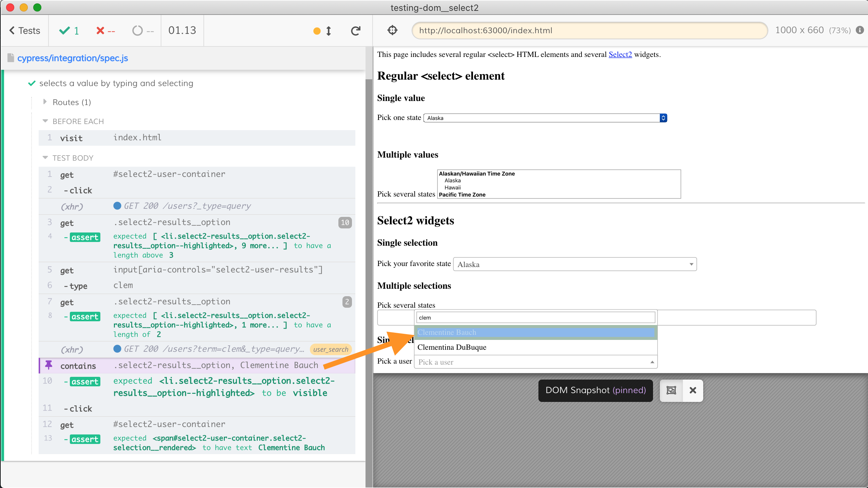This screenshot has width=868, height=488.
Task: Click the spec file document icon
Action: point(11,58)
